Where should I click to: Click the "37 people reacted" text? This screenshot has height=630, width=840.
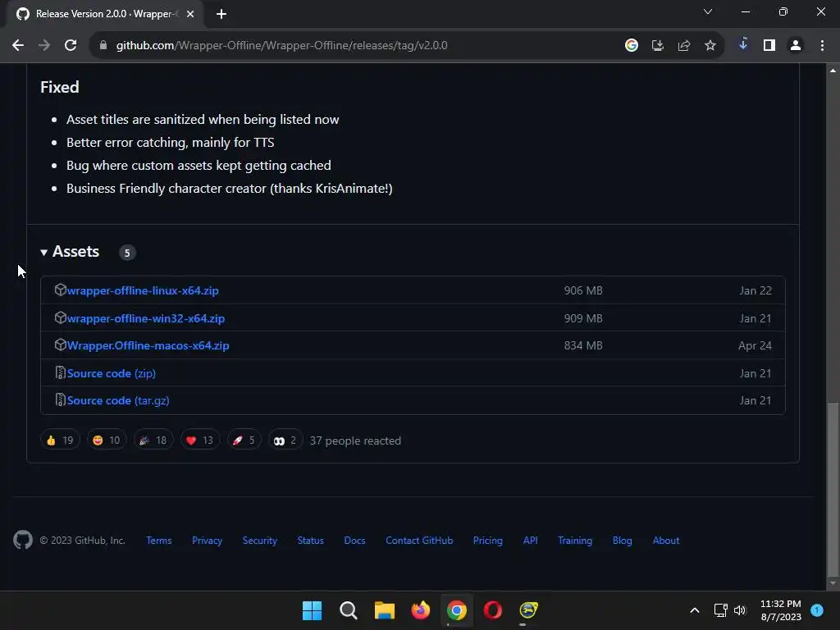click(355, 441)
